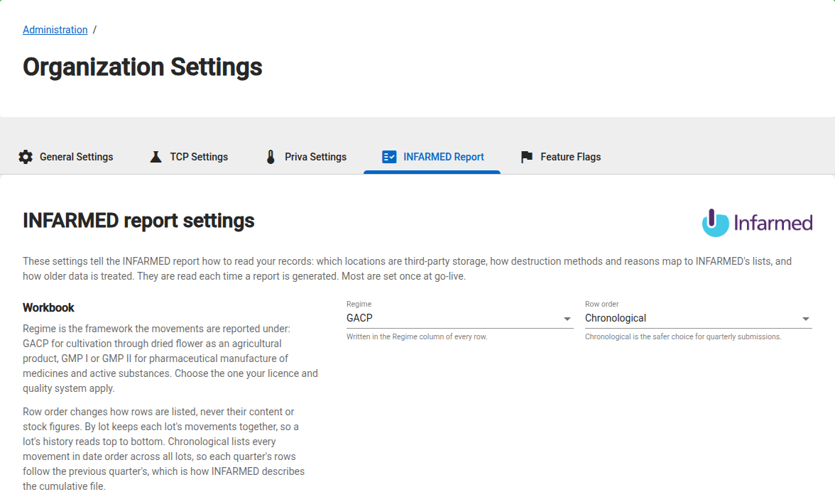Click the 'These settings tell the INFARMED report' description
Screen dimensions: 835x504
(408, 269)
